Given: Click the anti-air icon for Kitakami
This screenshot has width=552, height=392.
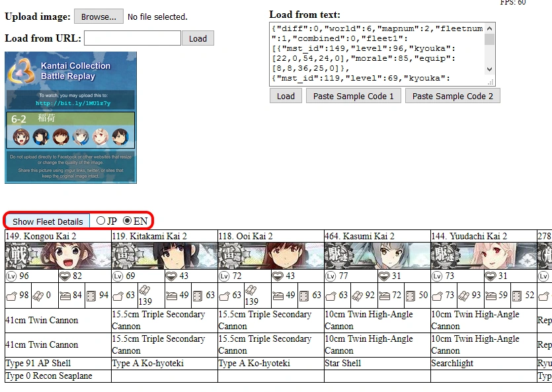Looking at the screenshot, I should (x=171, y=296).
